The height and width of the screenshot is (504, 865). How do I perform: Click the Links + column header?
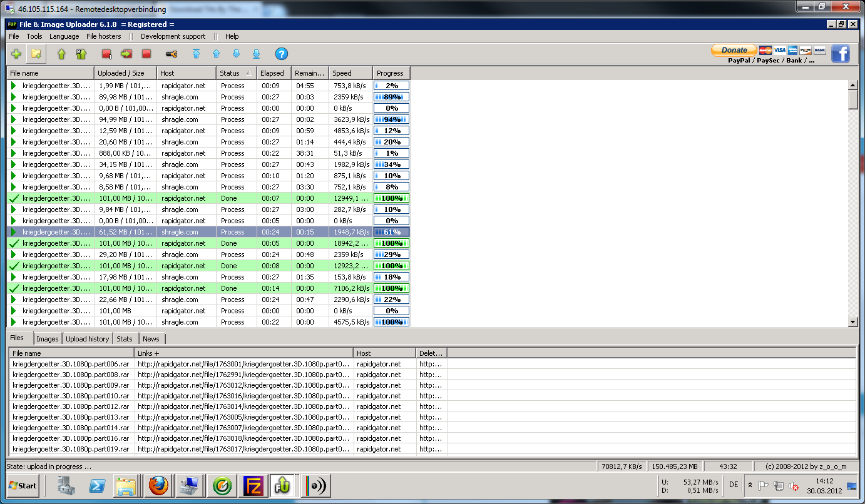coord(243,353)
